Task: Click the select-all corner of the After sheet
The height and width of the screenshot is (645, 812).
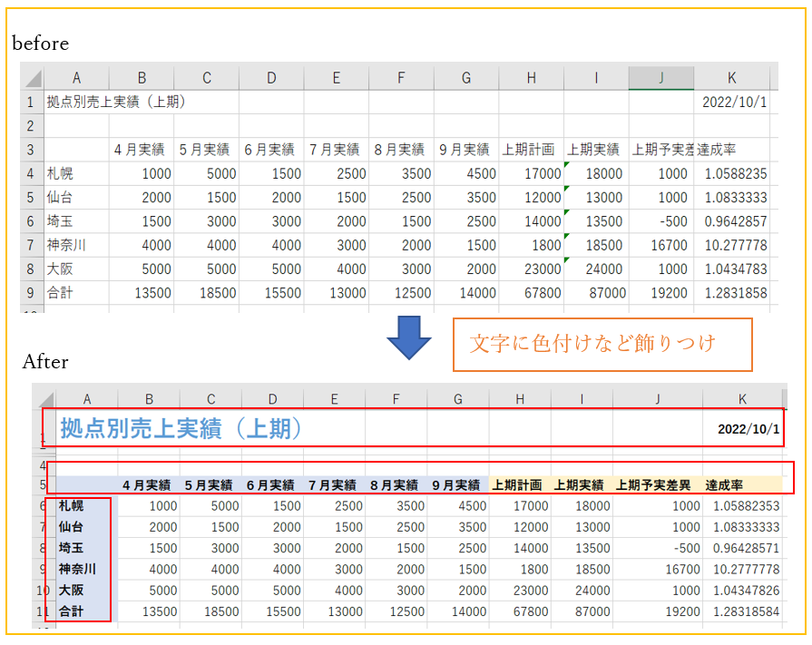Action: tap(44, 397)
